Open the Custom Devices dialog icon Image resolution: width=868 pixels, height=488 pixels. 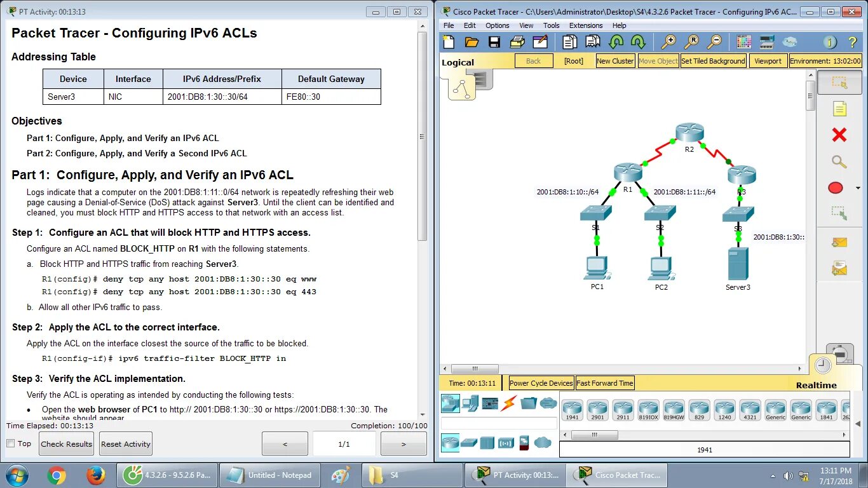coord(766,43)
